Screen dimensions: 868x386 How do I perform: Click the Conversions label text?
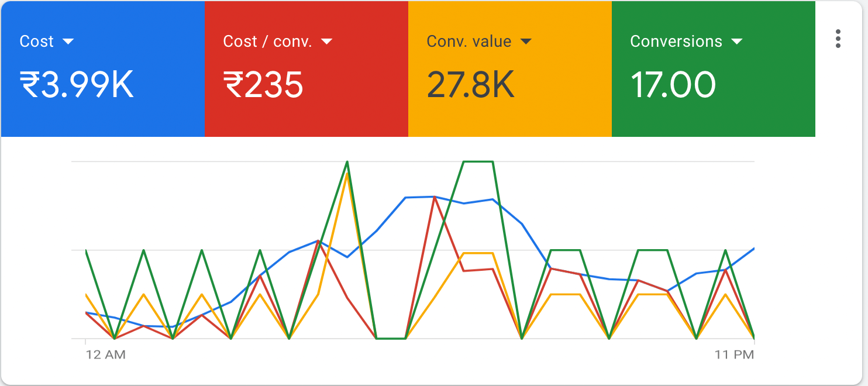click(x=676, y=42)
